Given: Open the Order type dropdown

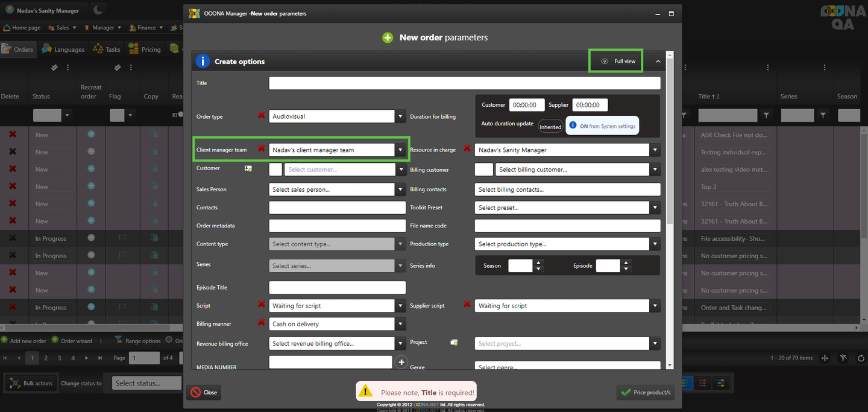Looking at the screenshot, I should click(400, 116).
